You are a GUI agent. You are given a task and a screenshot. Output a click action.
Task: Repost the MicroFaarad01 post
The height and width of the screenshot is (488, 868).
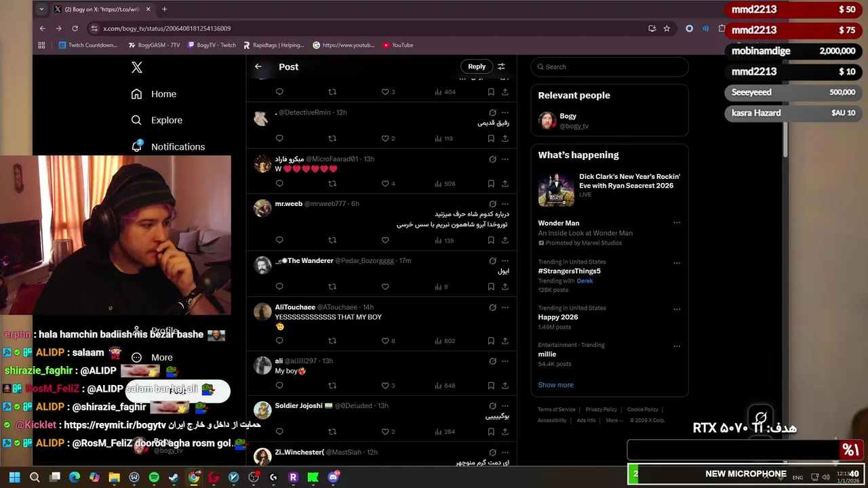332,183
